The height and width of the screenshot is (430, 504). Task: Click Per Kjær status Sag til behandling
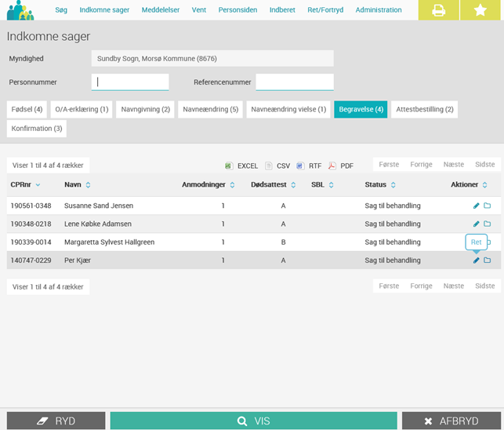[393, 260]
